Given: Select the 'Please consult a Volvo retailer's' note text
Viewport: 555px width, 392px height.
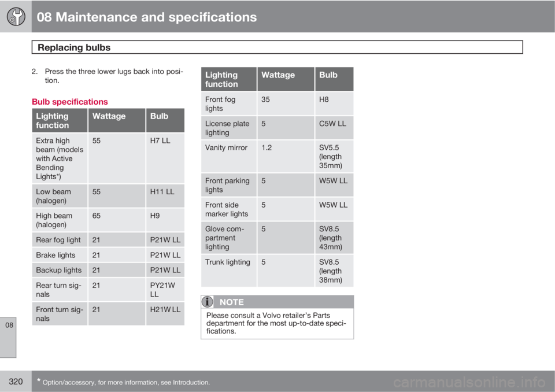Looking at the screenshot, I should point(276,323).
